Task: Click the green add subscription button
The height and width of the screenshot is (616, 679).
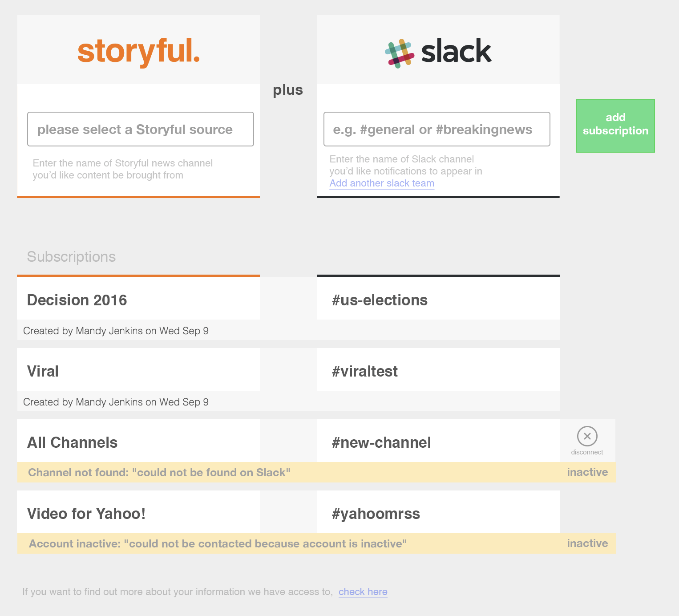Action: pyautogui.click(x=615, y=126)
